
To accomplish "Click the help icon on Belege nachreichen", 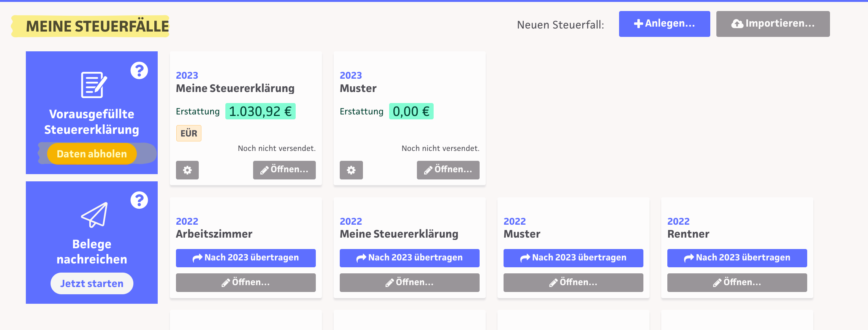I will pos(139,200).
